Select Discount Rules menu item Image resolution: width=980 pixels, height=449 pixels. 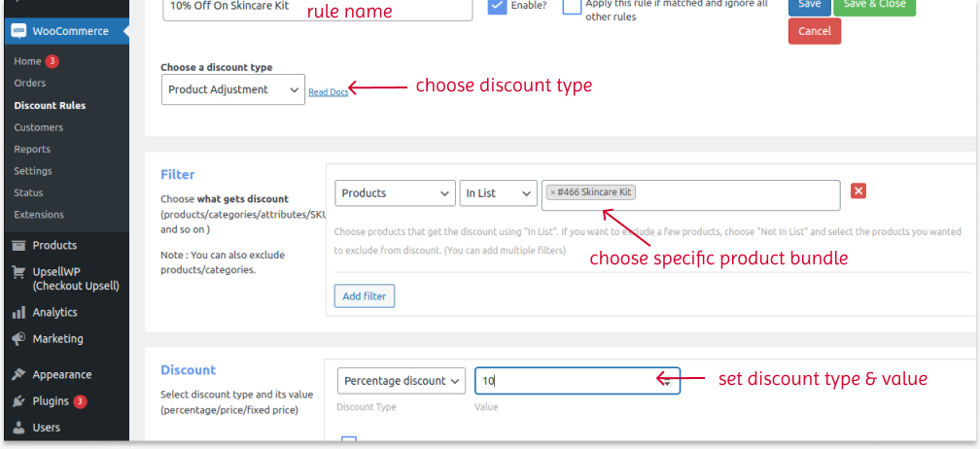tap(50, 106)
